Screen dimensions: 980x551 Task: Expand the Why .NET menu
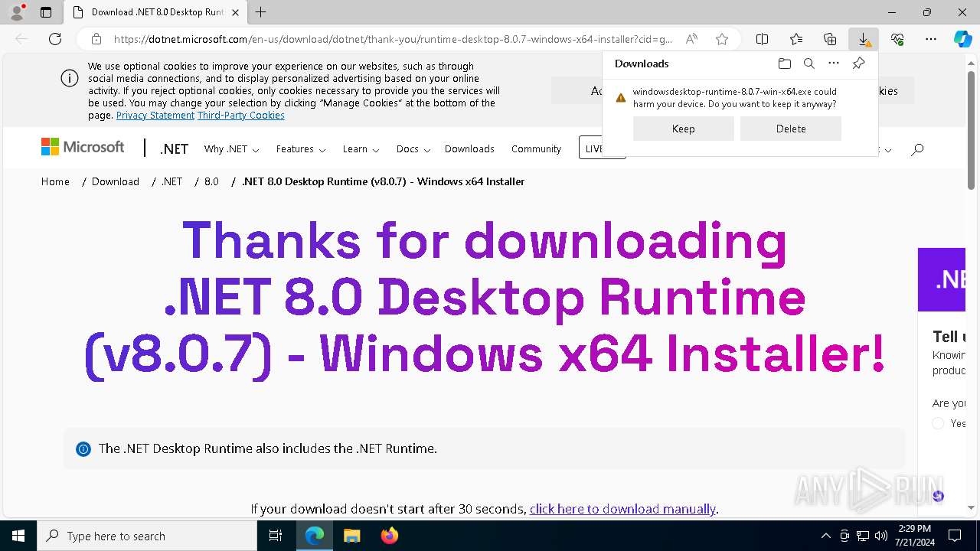click(231, 149)
